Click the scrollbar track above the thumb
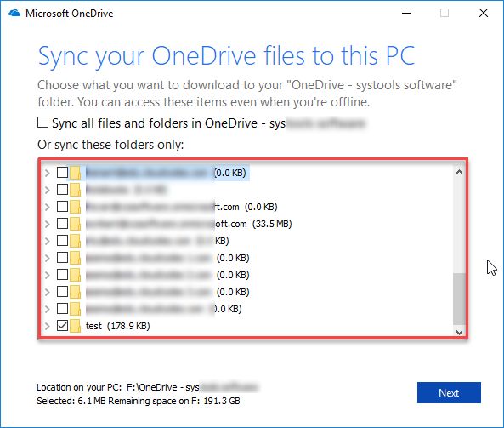504x428 pixels. 459,225
